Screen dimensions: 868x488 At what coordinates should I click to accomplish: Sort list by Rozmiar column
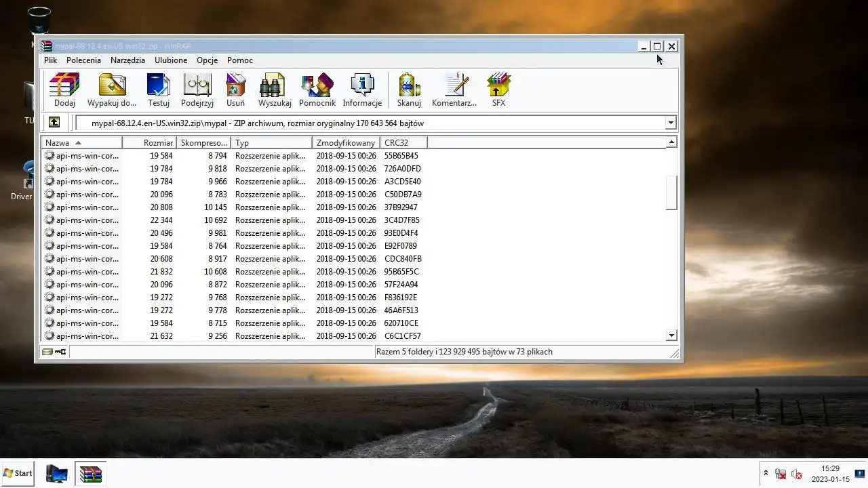[150, 143]
